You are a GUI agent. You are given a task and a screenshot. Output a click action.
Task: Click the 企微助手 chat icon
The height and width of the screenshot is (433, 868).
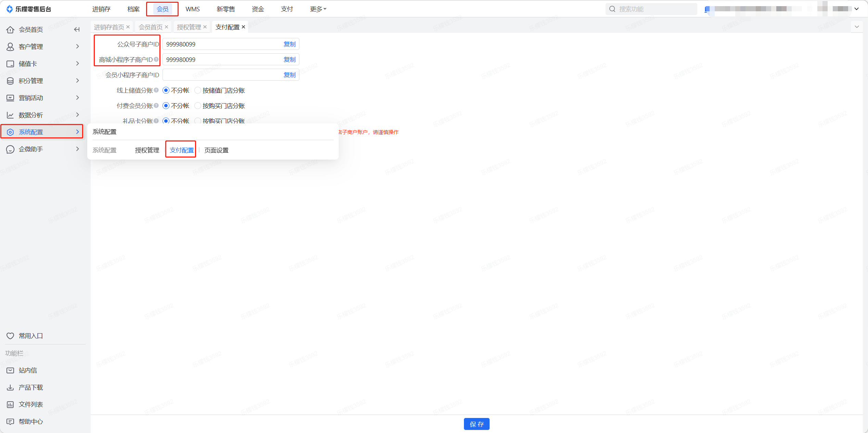tap(10, 149)
